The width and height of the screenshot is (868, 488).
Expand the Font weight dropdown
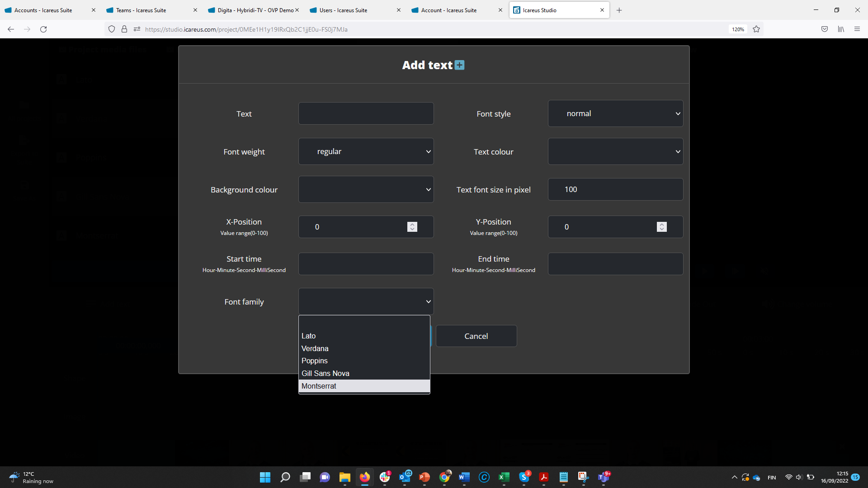pyautogui.click(x=366, y=151)
